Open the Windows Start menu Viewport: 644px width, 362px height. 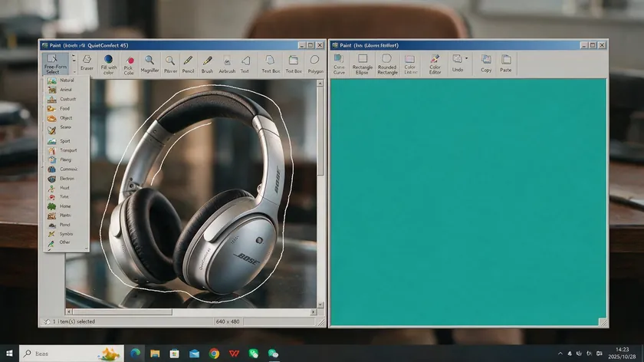(x=9, y=354)
